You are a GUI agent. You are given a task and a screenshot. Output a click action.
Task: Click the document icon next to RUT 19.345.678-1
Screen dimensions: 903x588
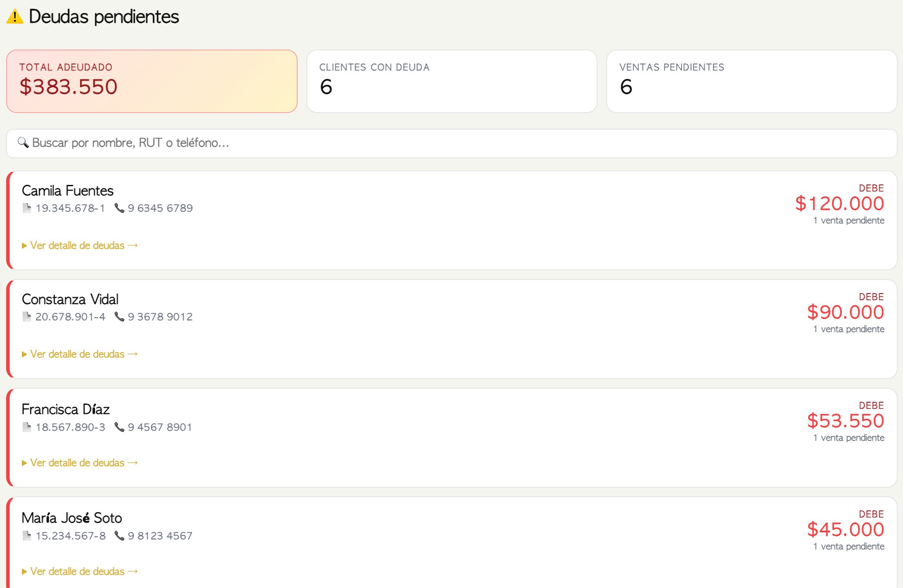coord(27,208)
